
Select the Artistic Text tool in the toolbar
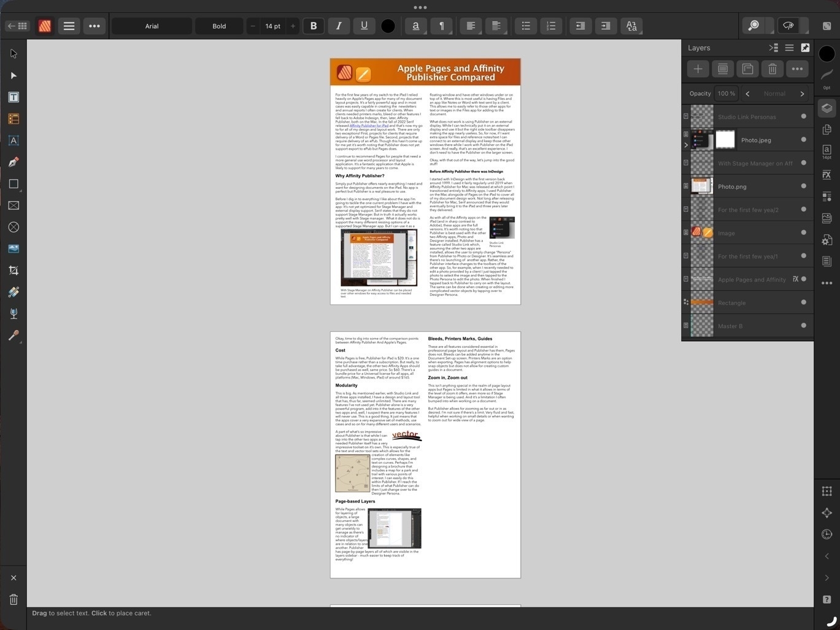point(13,140)
